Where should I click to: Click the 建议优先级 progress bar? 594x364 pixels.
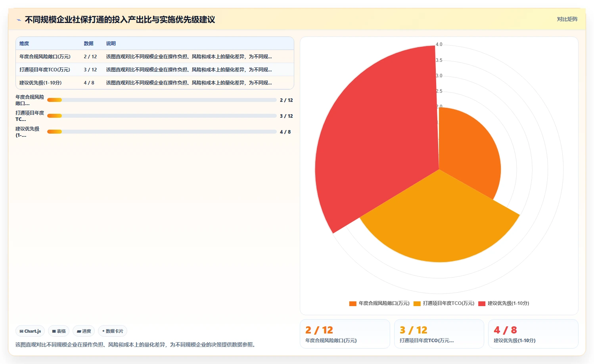pyautogui.click(x=162, y=132)
